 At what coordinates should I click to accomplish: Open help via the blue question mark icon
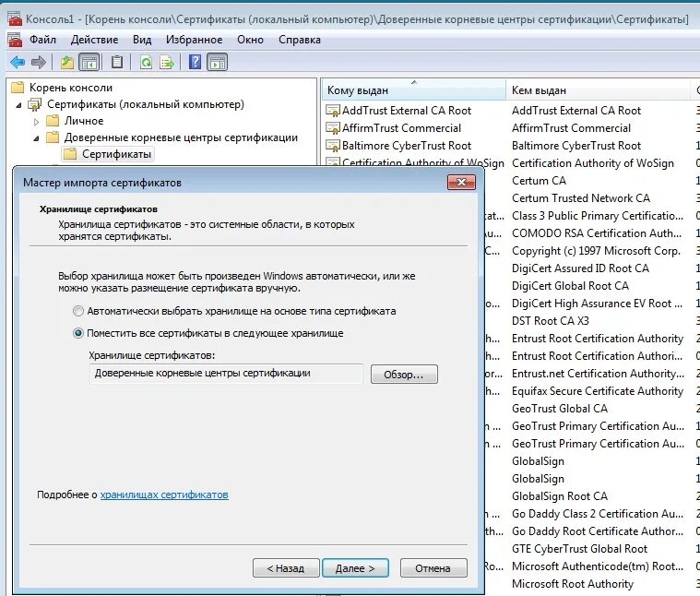196,62
